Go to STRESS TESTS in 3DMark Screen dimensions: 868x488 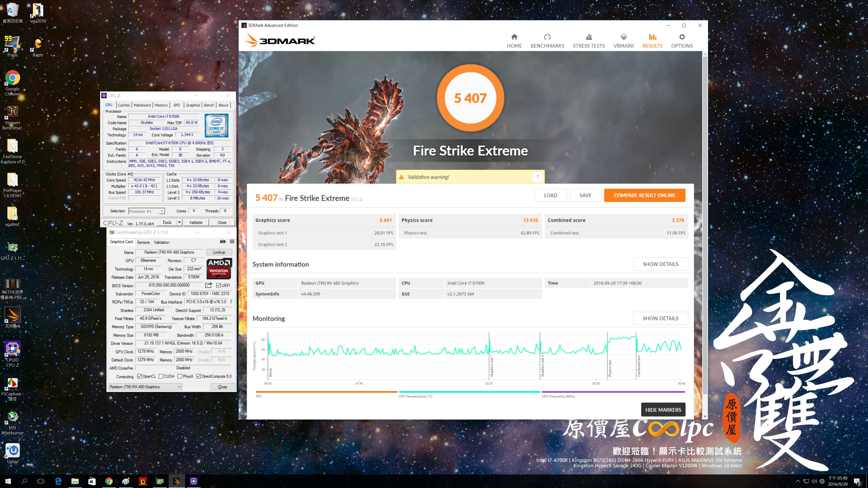pos(589,41)
